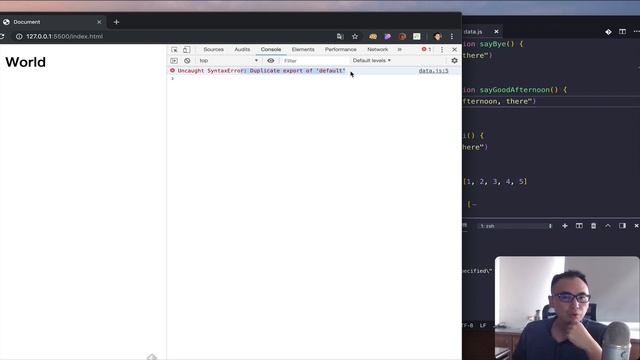Click the source control diamond icon in editor
The image size is (640, 360).
pyautogui.click(x=608, y=31)
